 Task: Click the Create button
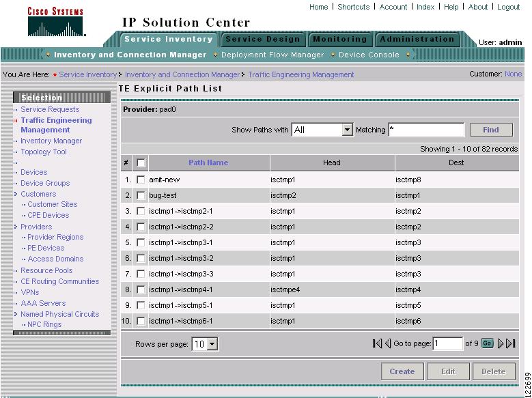pyautogui.click(x=402, y=371)
